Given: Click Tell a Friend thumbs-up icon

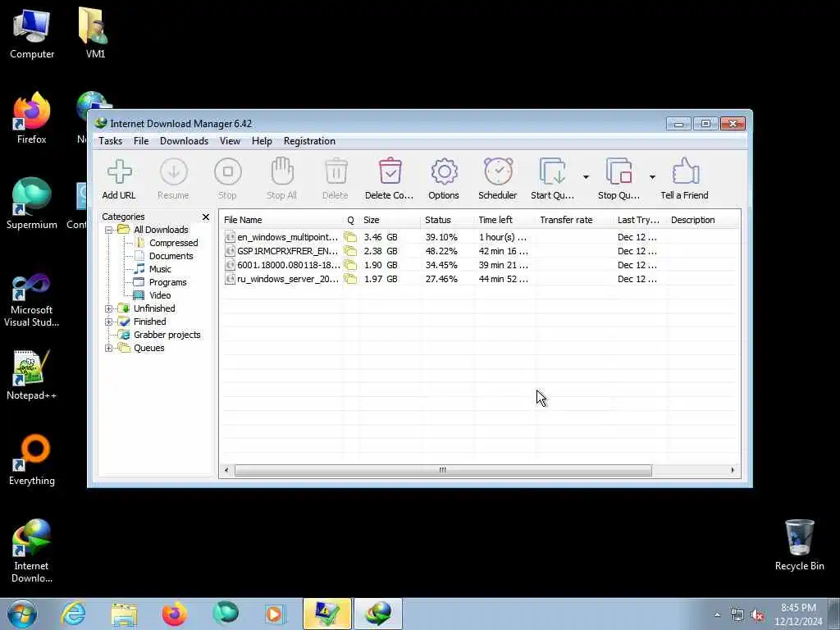Looking at the screenshot, I should 685,171.
